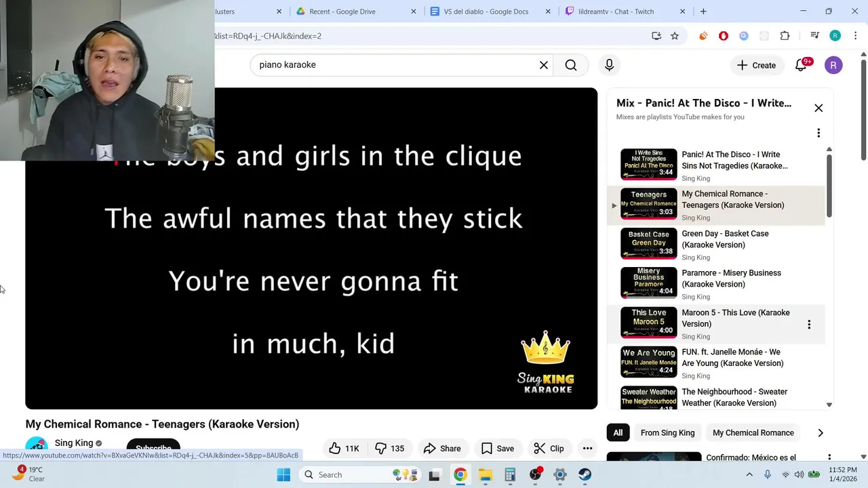Open the Extensions puzzle piece menu
The width and height of the screenshot is (868, 488).
[785, 36]
